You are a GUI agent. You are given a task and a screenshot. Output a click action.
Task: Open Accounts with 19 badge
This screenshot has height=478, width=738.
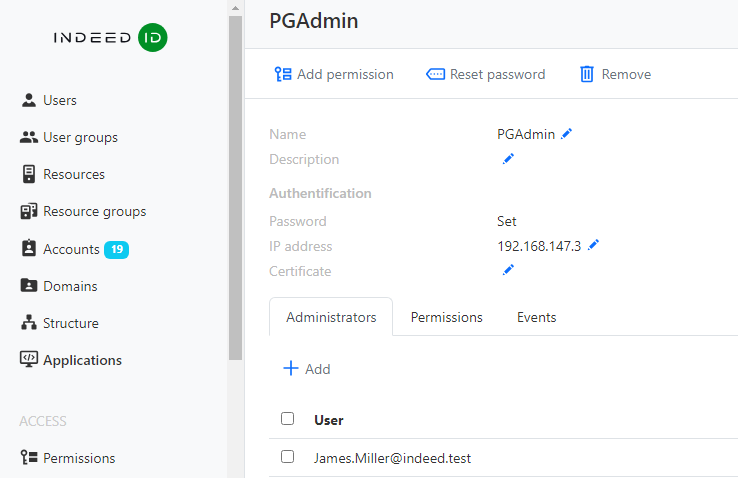(x=71, y=249)
